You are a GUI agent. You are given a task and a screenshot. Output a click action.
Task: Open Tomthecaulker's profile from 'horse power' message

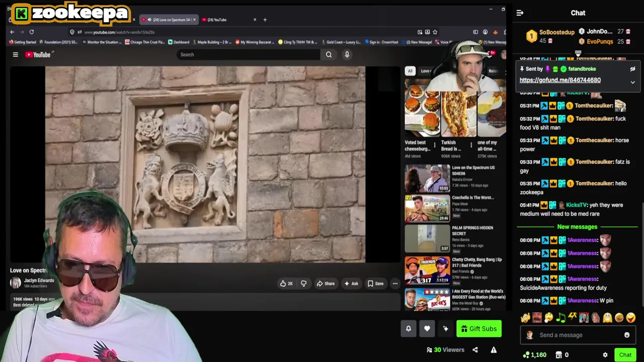coord(594,140)
